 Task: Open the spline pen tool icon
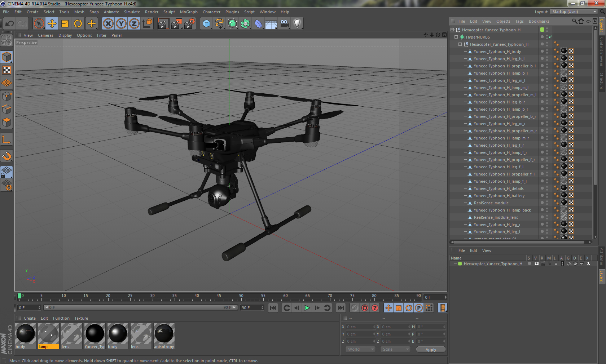pyautogui.click(x=219, y=24)
